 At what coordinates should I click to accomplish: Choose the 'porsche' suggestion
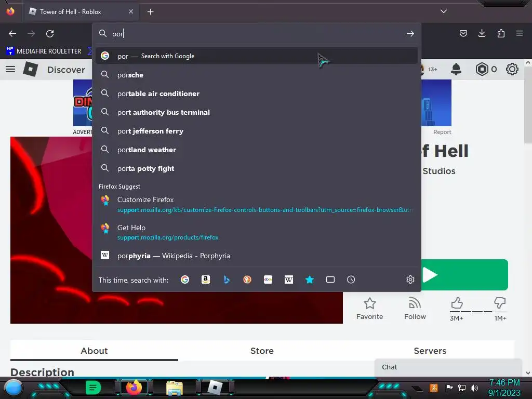[x=257, y=75]
